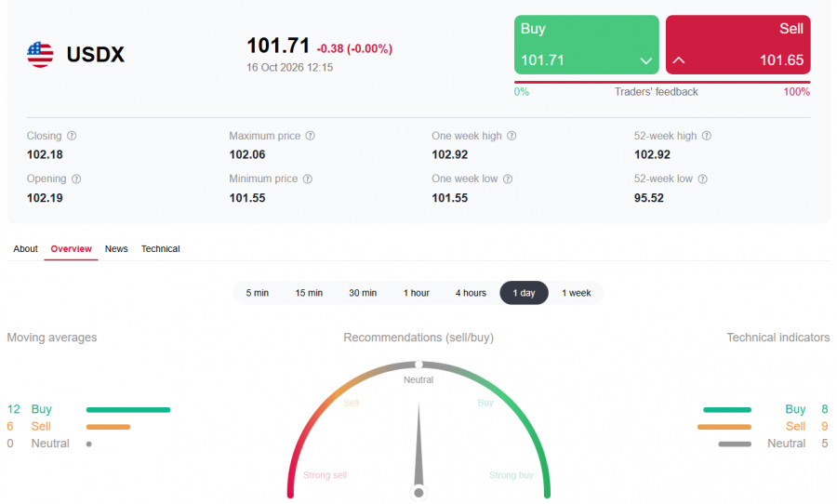
Task: Click the help icon next to Closing
Action: coord(72,136)
